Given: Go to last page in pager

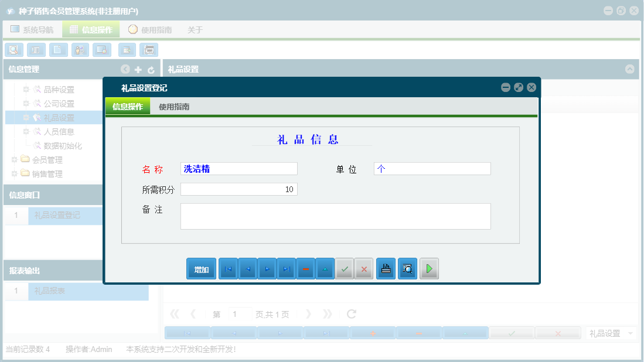Looking at the screenshot, I should (328, 314).
